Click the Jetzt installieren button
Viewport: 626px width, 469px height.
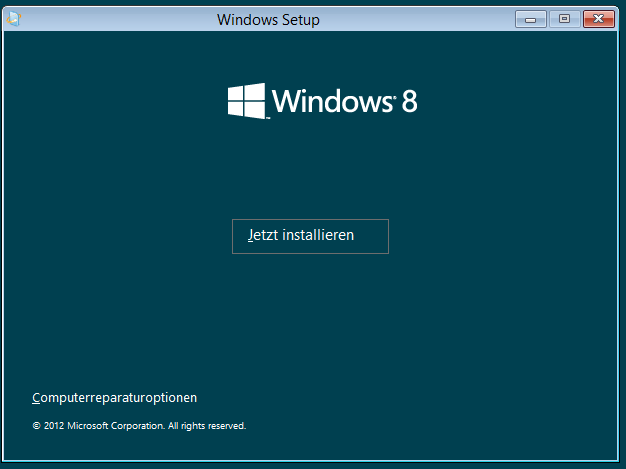310,236
